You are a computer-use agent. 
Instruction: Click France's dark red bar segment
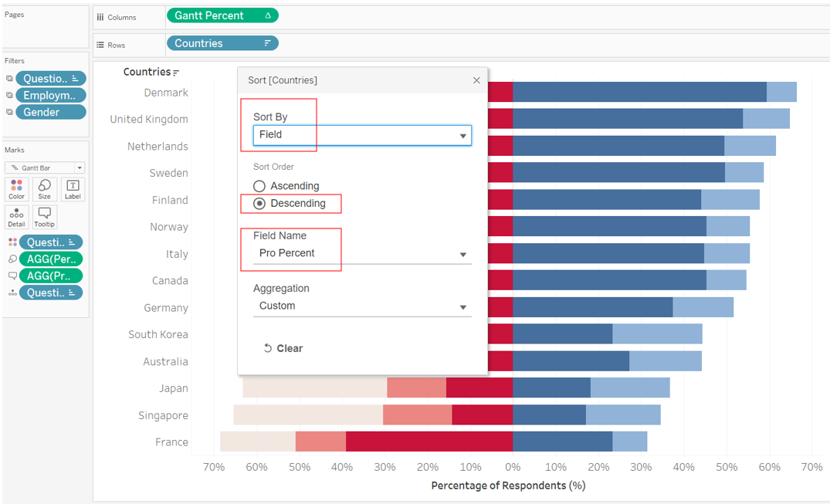(429, 441)
